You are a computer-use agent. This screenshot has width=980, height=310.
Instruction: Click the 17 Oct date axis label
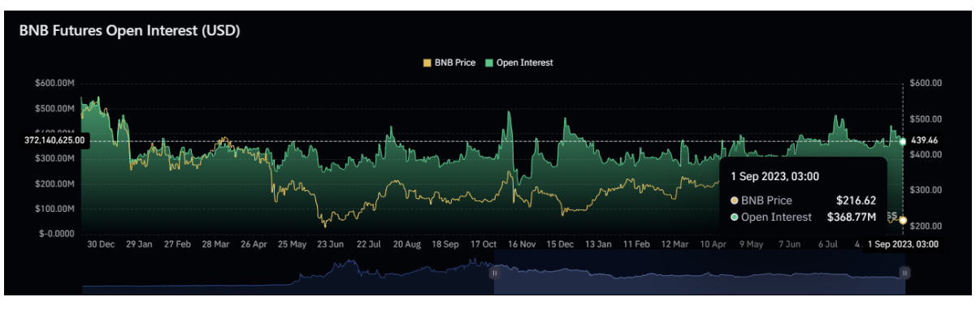(x=484, y=243)
